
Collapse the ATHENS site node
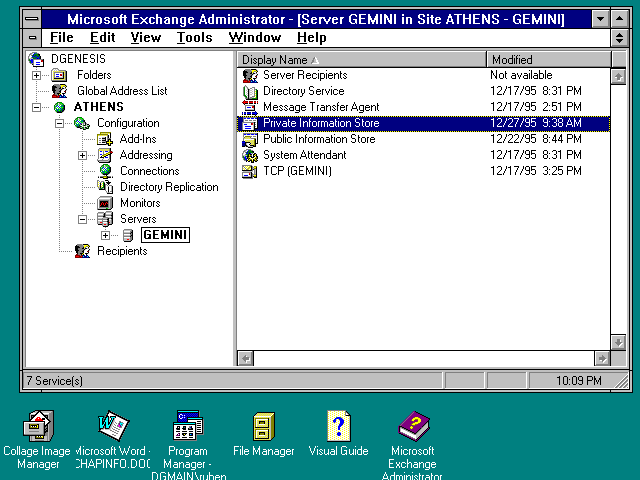tap(36, 107)
